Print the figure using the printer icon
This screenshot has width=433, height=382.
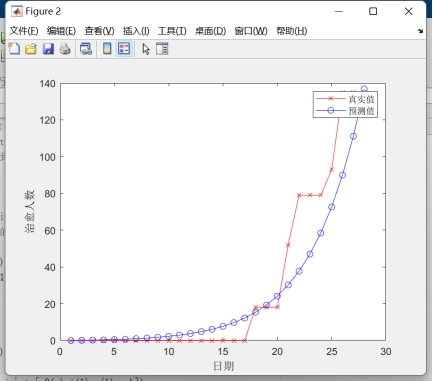pyautogui.click(x=65, y=49)
